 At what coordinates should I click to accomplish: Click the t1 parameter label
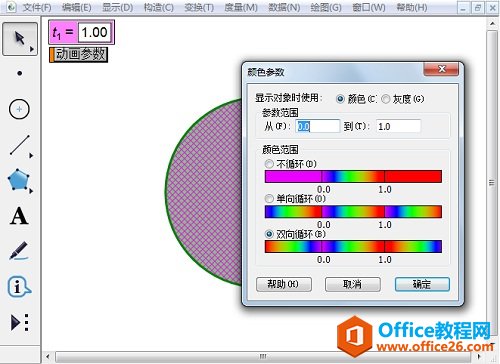pyautogui.click(x=63, y=32)
